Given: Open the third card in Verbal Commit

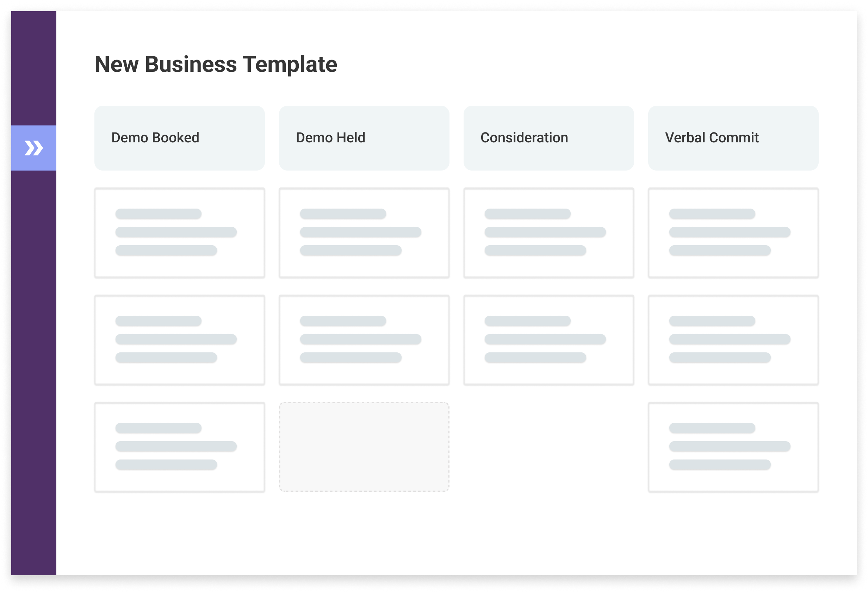Looking at the screenshot, I should tap(733, 447).
